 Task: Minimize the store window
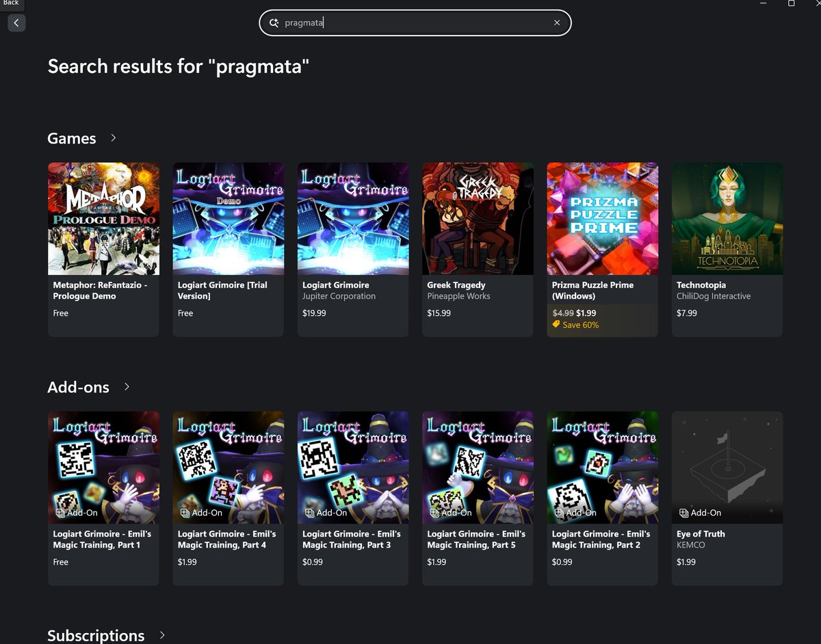point(763,3)
